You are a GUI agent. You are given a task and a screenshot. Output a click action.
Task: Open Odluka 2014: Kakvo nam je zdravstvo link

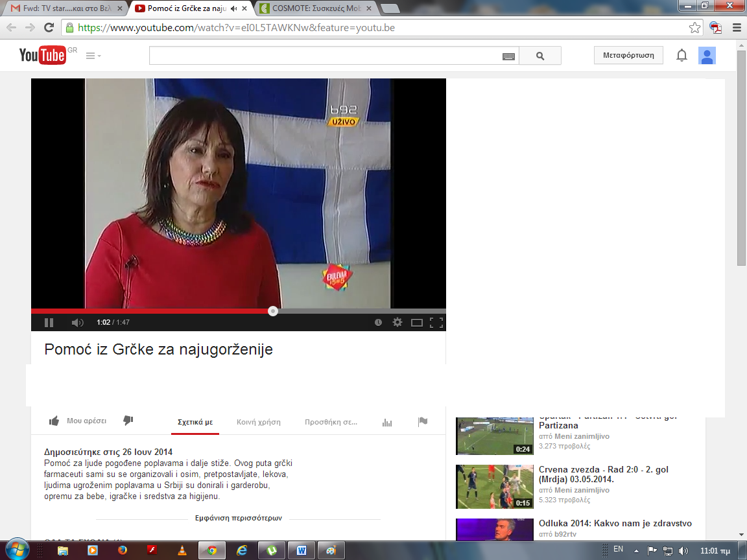tap(615, 523)
